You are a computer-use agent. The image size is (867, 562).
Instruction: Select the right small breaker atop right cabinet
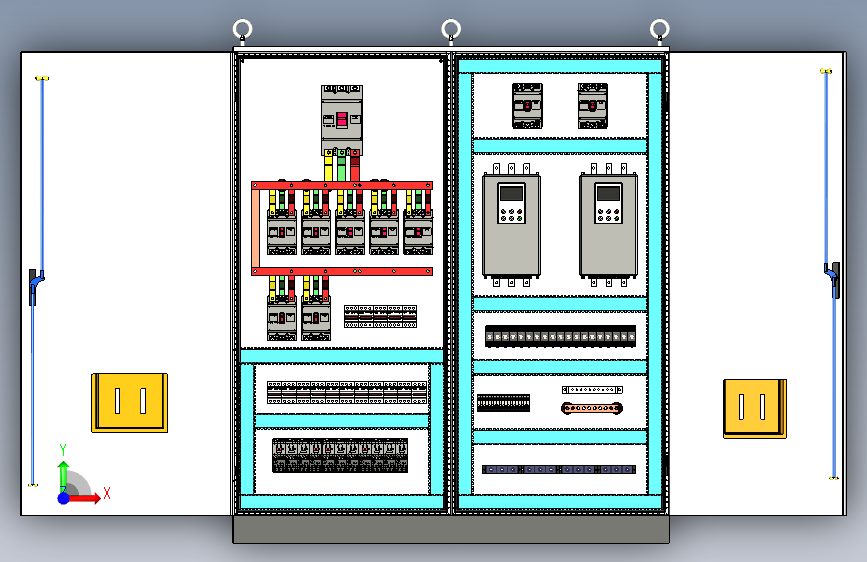tap(593, 106)
